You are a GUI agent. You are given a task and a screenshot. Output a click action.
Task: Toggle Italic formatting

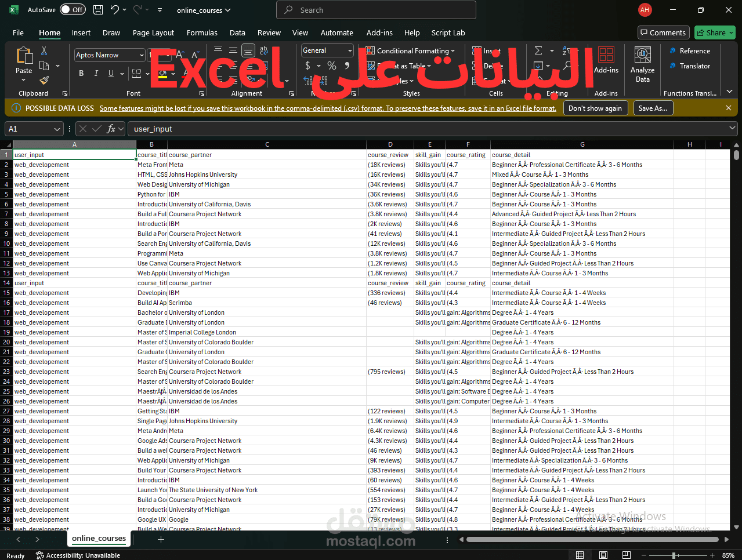(96, 73)
